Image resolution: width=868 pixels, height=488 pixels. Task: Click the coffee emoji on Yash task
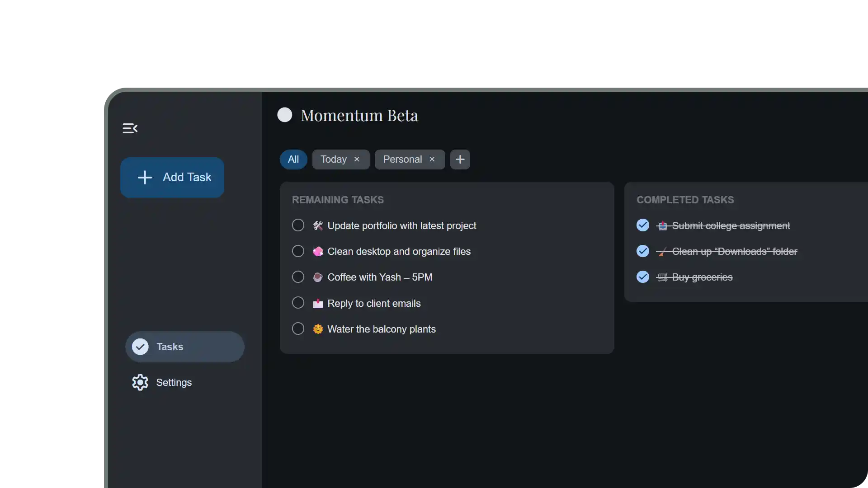click(x=318, y=277)
